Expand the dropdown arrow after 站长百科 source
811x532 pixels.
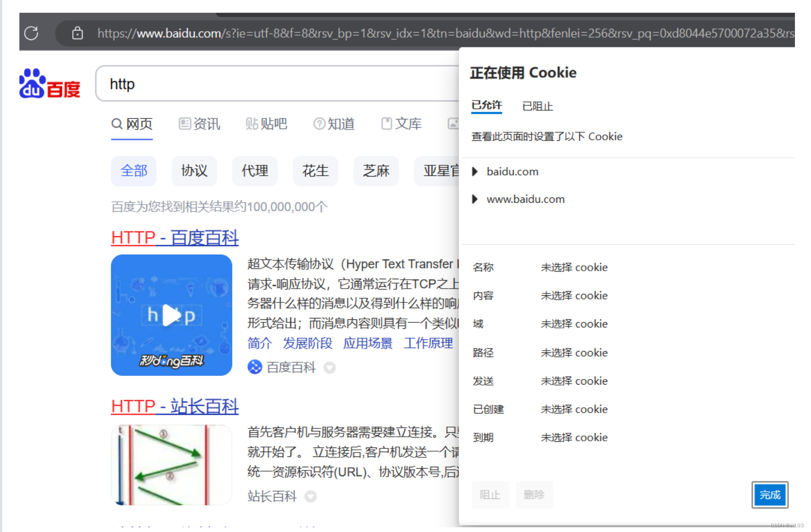(311, 497)
